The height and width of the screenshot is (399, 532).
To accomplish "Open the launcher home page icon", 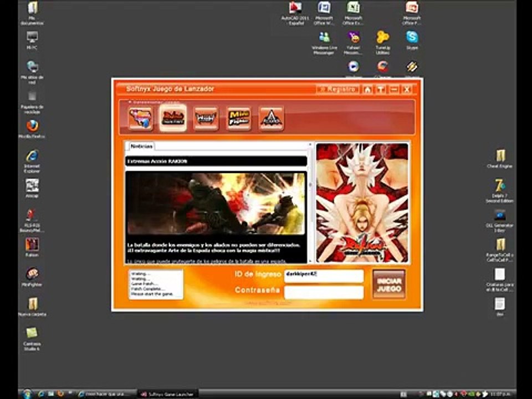I will point(367,89).
